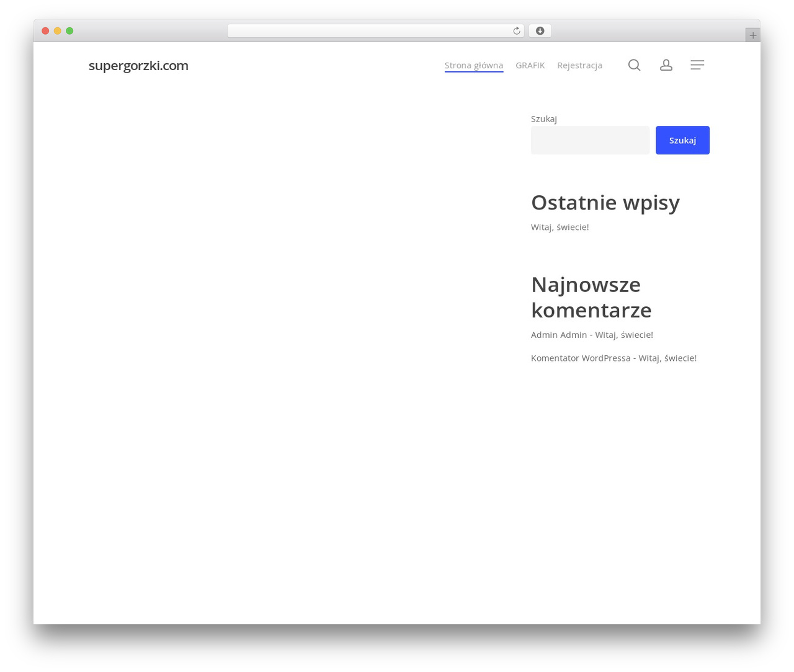Open the Rejestracja menu item
Image resolution: width=794 pixels, height=672 pixels.
coord(579,66)
